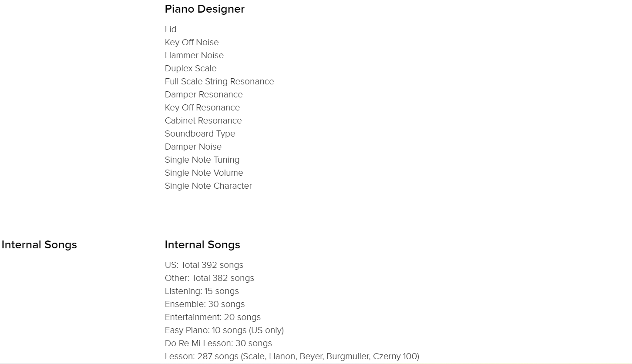
Task: Select Duplex Scale line
Action: tap(191, 68)
